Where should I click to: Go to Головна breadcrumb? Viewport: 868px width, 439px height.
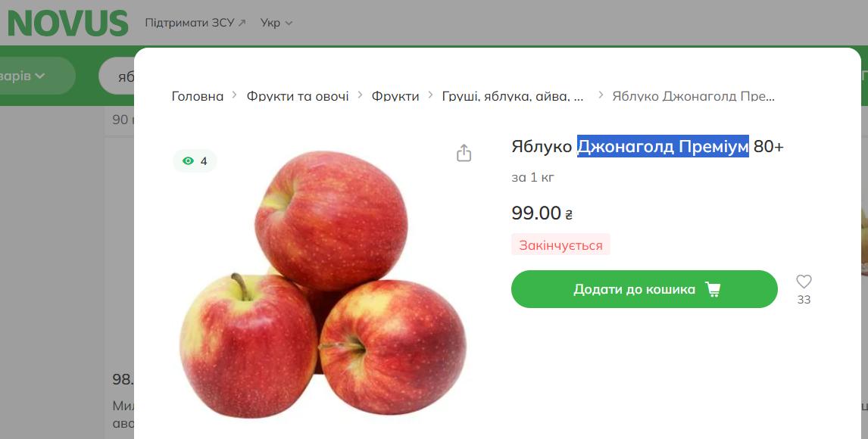click(x=198, y=96)
